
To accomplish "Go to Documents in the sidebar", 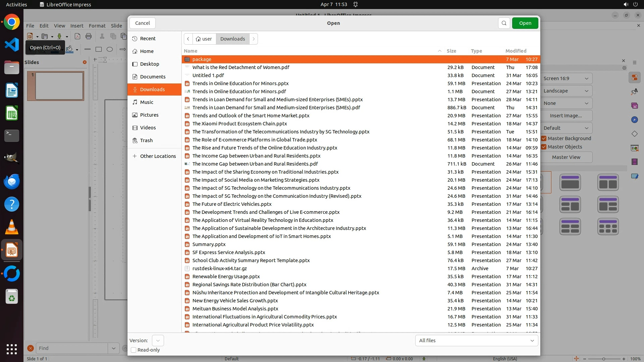I will 153,77.
